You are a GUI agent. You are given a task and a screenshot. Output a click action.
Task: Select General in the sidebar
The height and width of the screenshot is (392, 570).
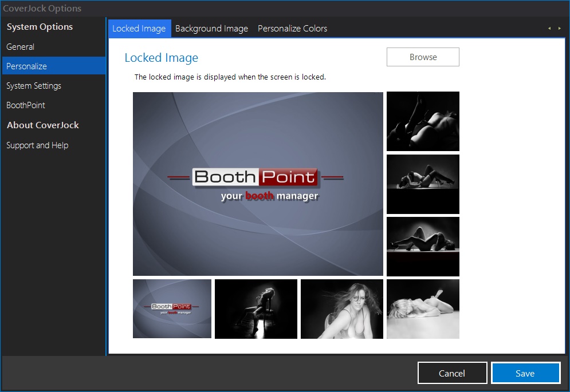(54, 47)
